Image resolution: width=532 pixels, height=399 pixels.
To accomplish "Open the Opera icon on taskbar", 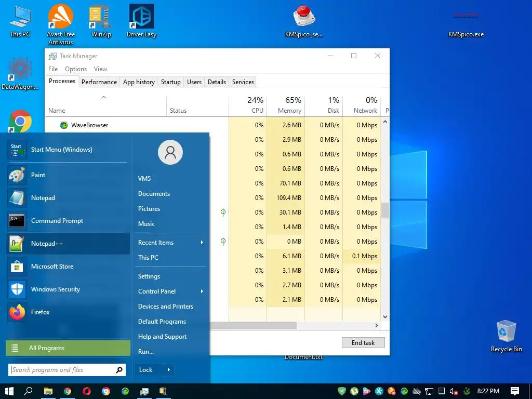I will click(87, 391).
